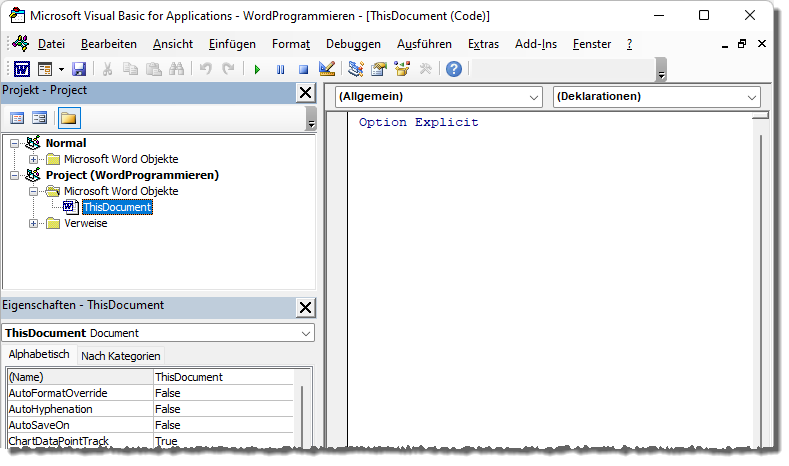789x466 pixels.
Task: Select the AutoSaveOn property row
Action: tap(150, 425)
